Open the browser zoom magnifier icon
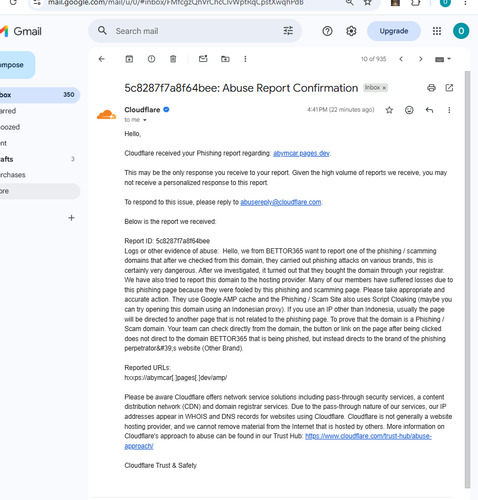Viewport: 478px width, 500px height. tap(349, 3)
